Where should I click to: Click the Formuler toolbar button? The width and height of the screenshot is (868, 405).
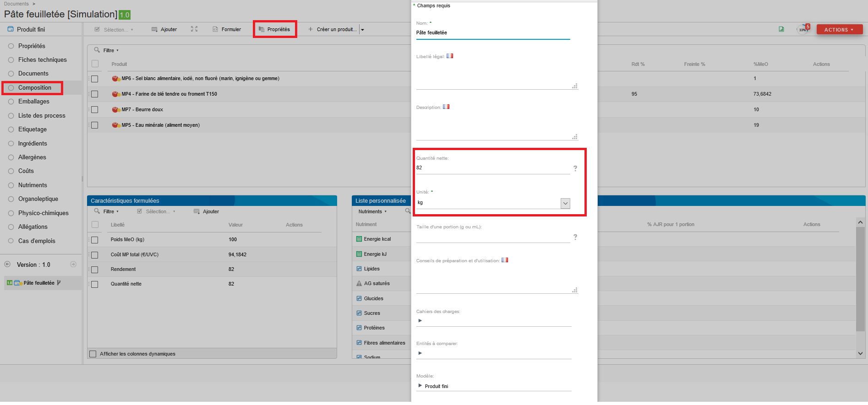point(227,29)
